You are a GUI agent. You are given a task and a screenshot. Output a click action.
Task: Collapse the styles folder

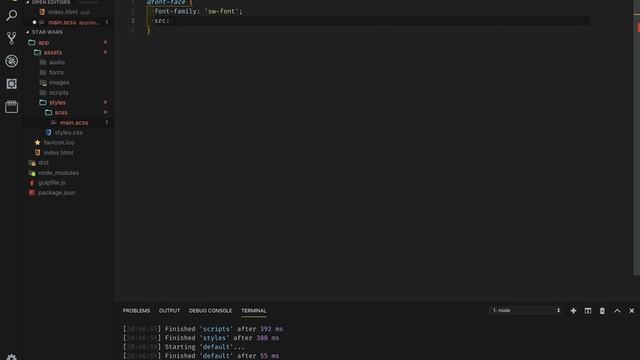tap(57, 103)
